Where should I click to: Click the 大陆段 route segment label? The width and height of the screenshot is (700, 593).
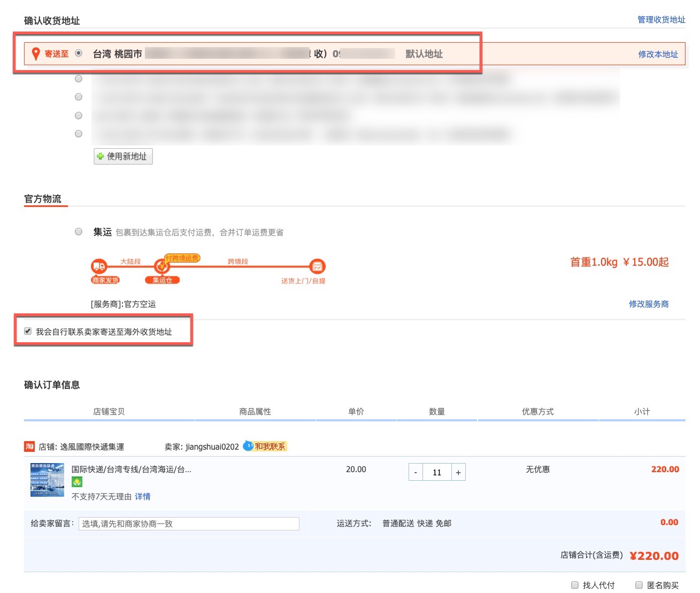[x=130, y=261]
